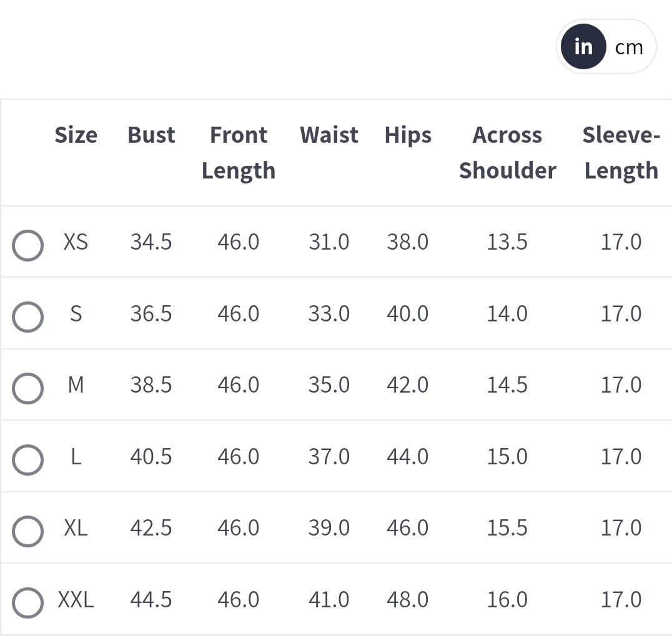The height and width of the screenshot is (636, 672).
Task: Select the XXL size radio button
Action: [x=27, y=603]
